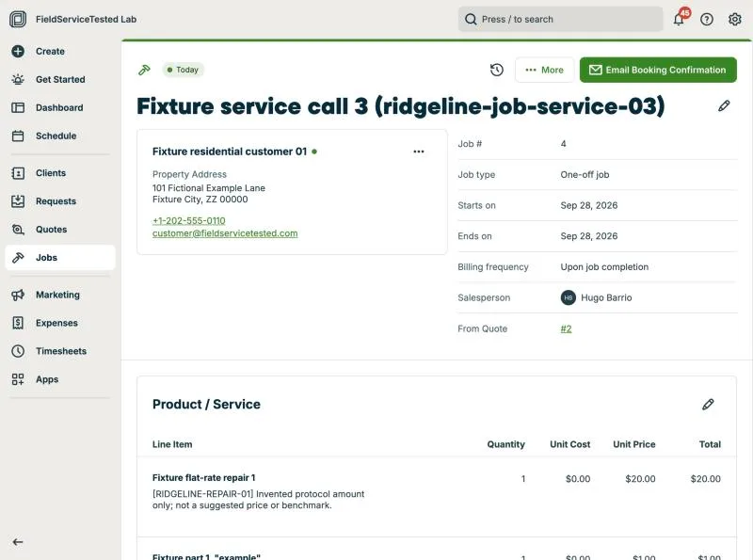
Task: Go to the Clients menu label
Action: pyautogui.click(x=51, y=173)
